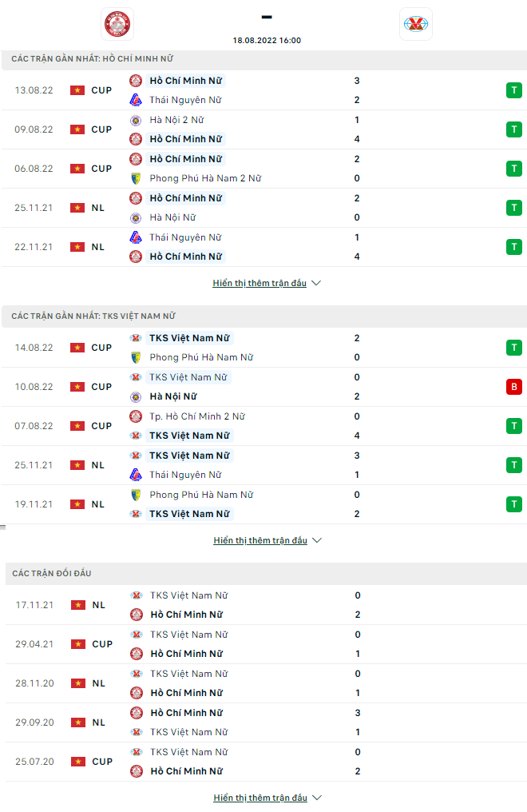Click the Hồ Chí Minh Nữ home team crest
The width and height of the screenshot is (527, 812).
click(x=117, y=24)
